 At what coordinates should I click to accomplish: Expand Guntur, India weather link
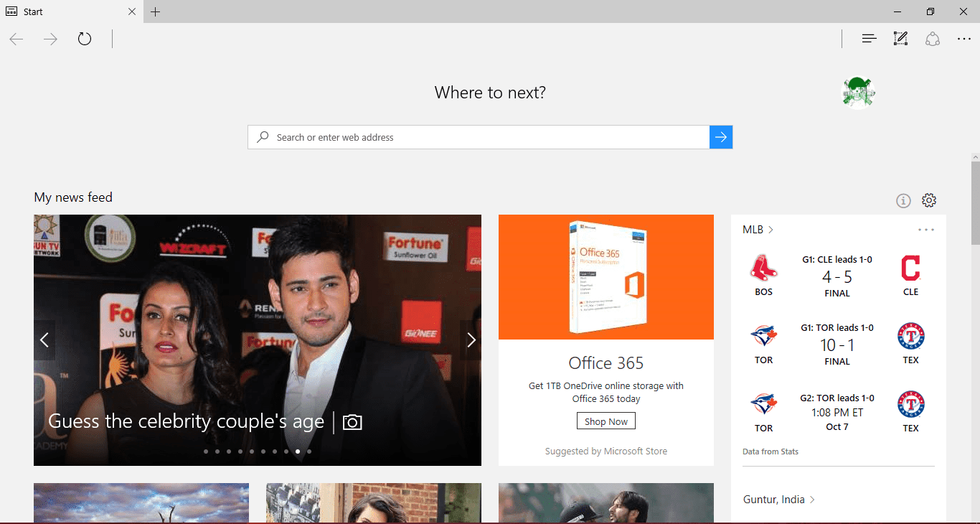tap(778, 500)
